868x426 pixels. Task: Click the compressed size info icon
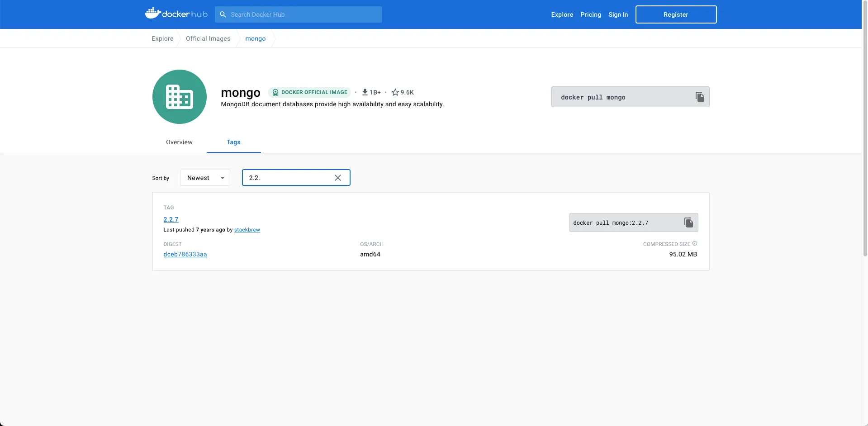pos(695,244)
